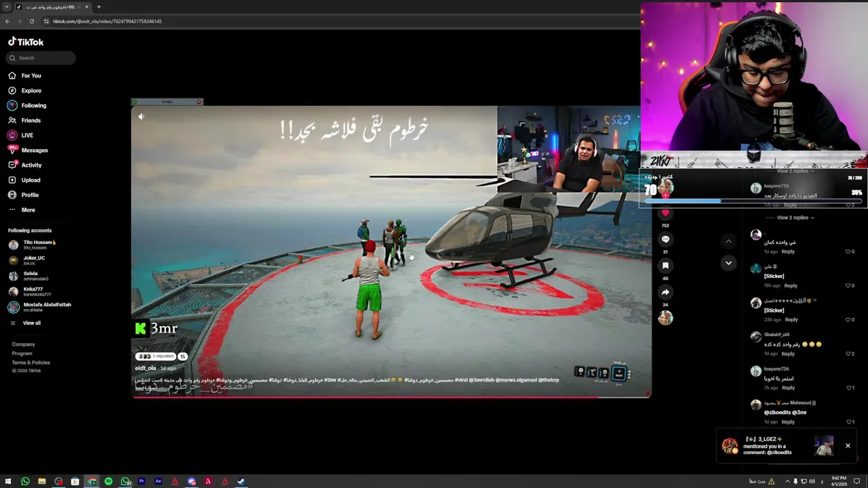Focus the TikTok search field
Screen dimensions: 868x488
41,58
